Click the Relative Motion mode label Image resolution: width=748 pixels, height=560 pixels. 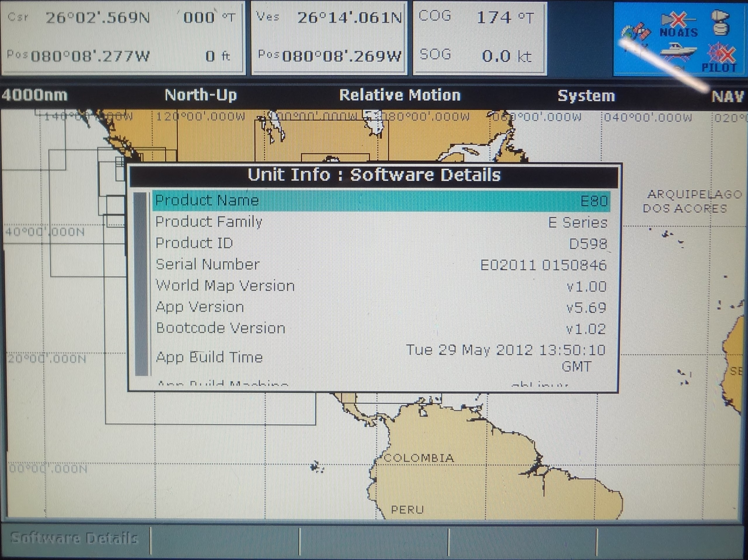coord(400,95)
